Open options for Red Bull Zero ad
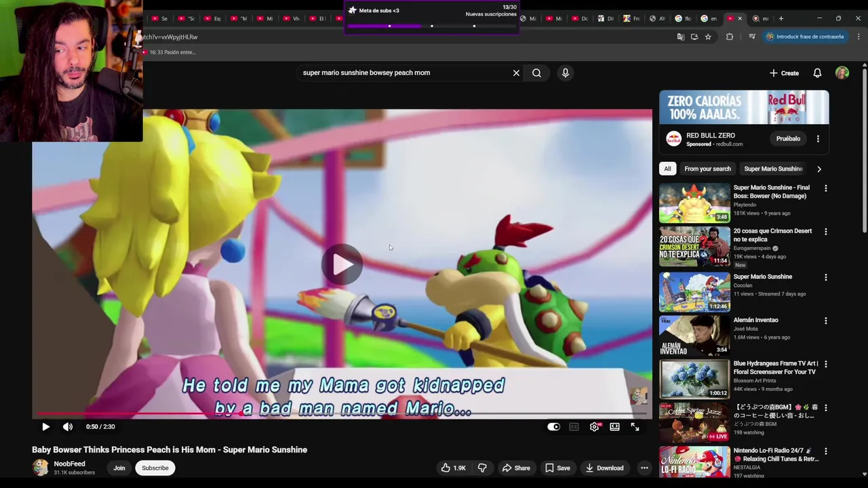 pos(818,139)
